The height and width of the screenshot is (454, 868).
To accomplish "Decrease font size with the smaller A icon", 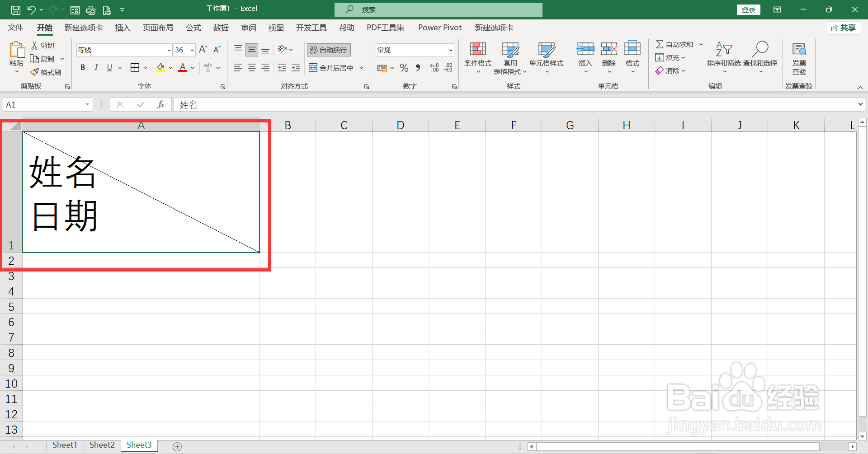I will pos(217,49).
